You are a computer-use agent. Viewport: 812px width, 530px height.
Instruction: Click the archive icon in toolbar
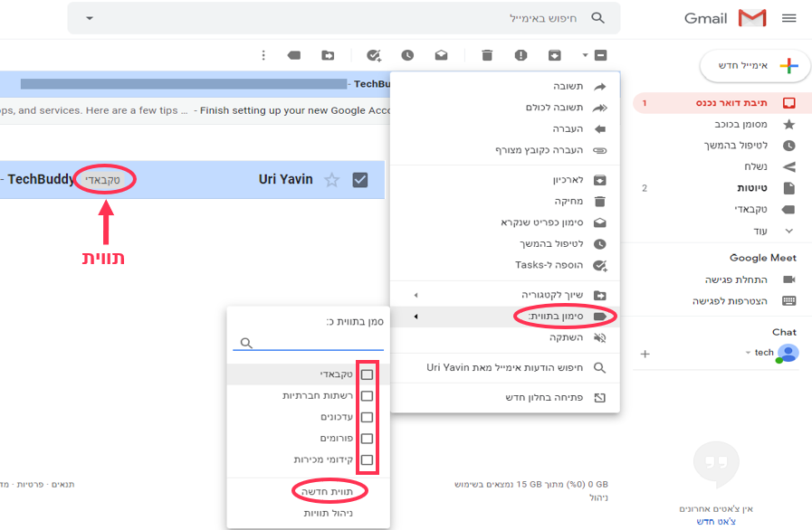pyautogui.click(x=555, y=55)
